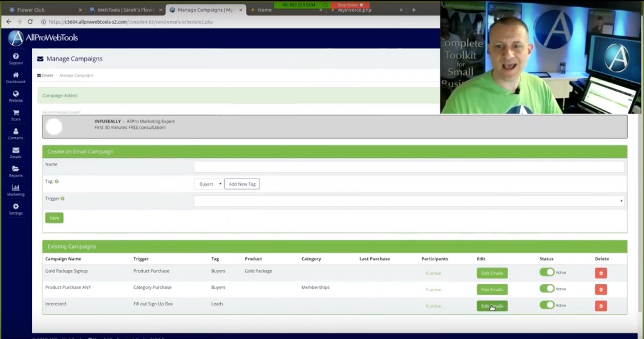The width and height of the screenshot is (644, 339).
Task: Edit Emails for Gold Package Signup
Action: (492, 273)
